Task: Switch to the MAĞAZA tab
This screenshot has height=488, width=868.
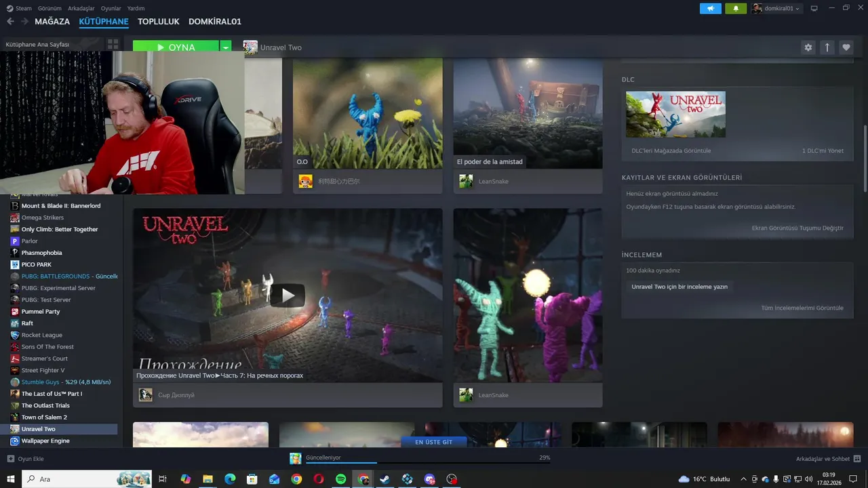Action: click(x=52, y=22)
